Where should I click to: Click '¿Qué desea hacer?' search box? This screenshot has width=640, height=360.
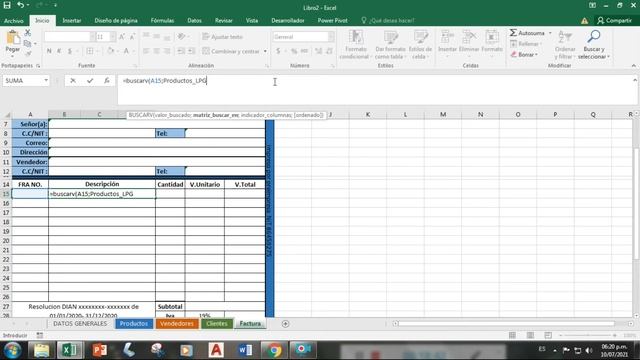coord(388,20)
